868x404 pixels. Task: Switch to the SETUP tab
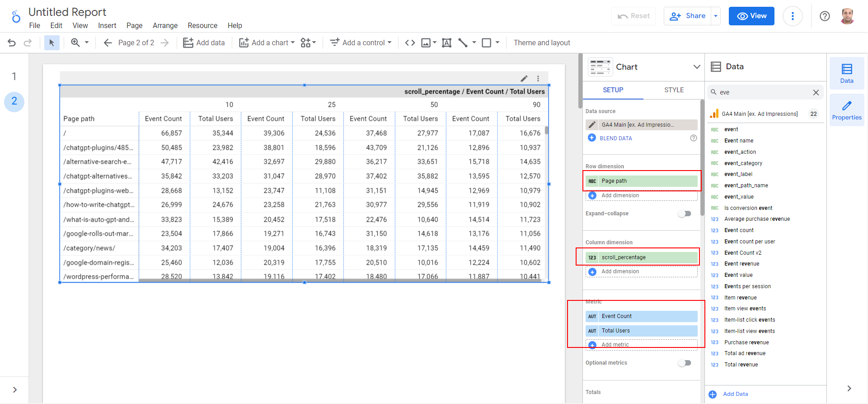[x=613, y=90]
